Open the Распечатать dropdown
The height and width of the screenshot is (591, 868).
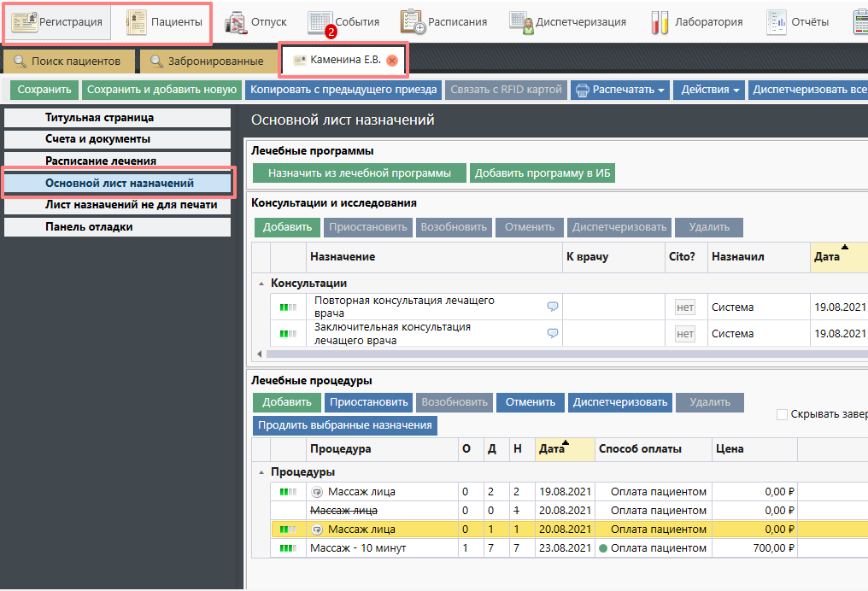tap(619, 90)
